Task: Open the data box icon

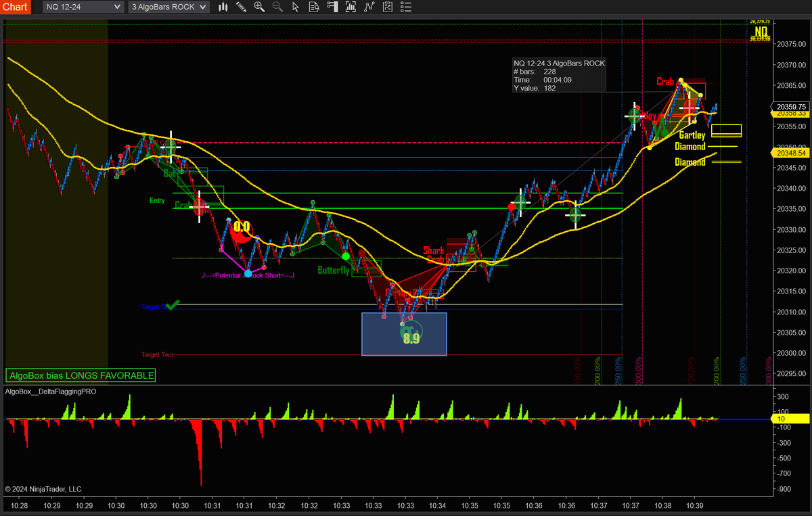Action: pos(313,7)
